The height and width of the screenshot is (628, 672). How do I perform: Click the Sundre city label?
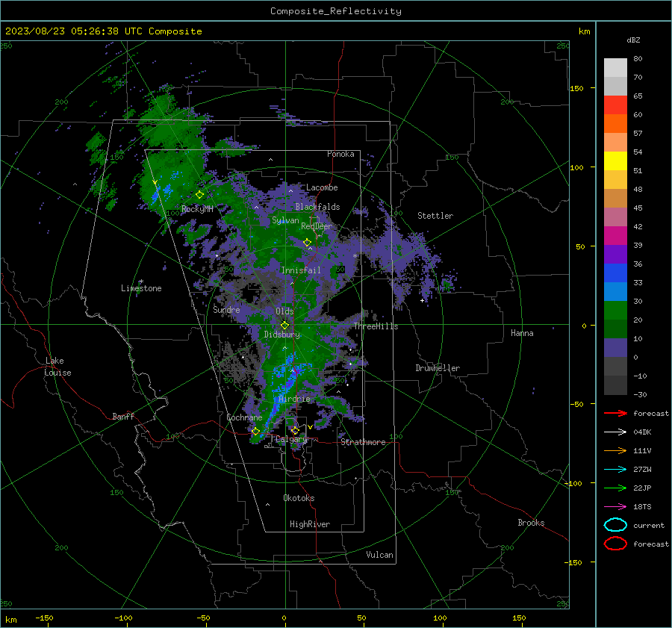[x=226, y=310]
